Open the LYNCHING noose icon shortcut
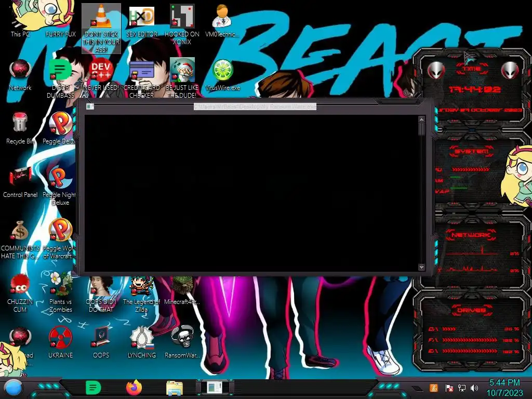 142,342
